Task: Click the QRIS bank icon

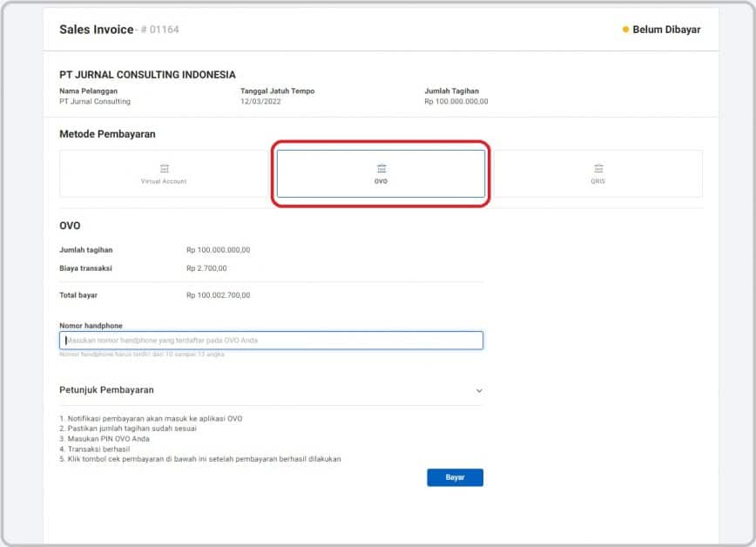Action: coord(598,168)
